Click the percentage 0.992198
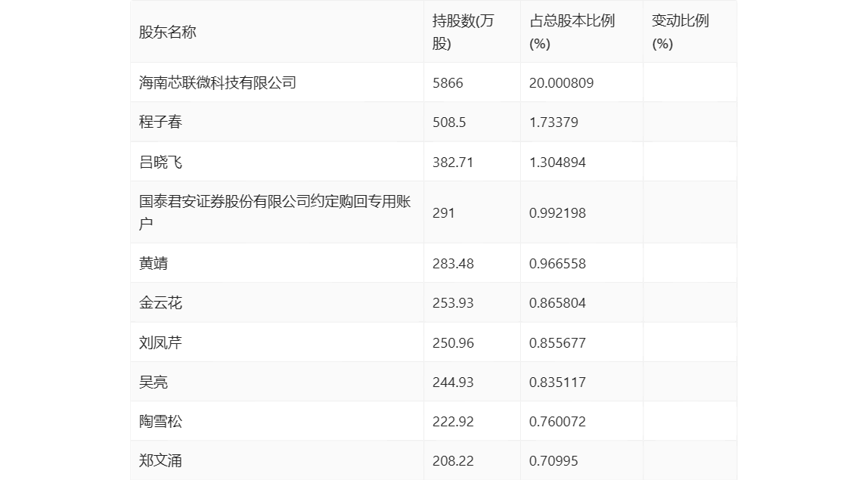Screen dimensions: 868x480 click(x=557, y=213)
